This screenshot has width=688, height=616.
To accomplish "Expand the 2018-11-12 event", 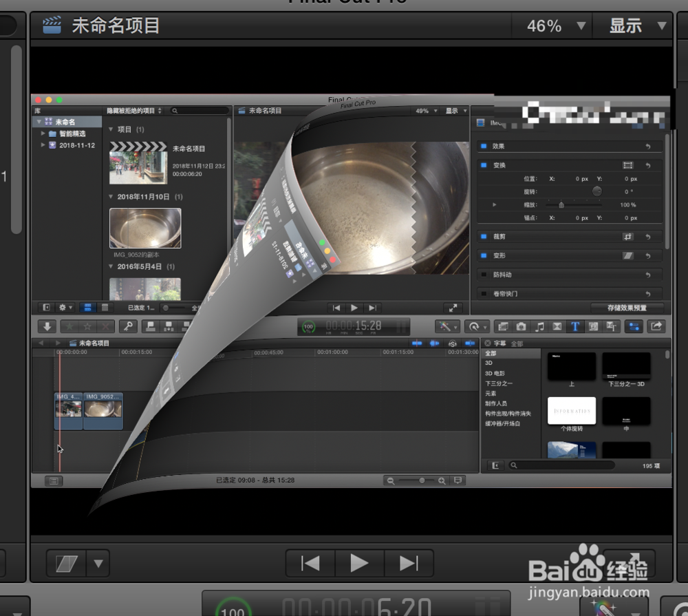I will pyautogui.click(x=43, y=145).
